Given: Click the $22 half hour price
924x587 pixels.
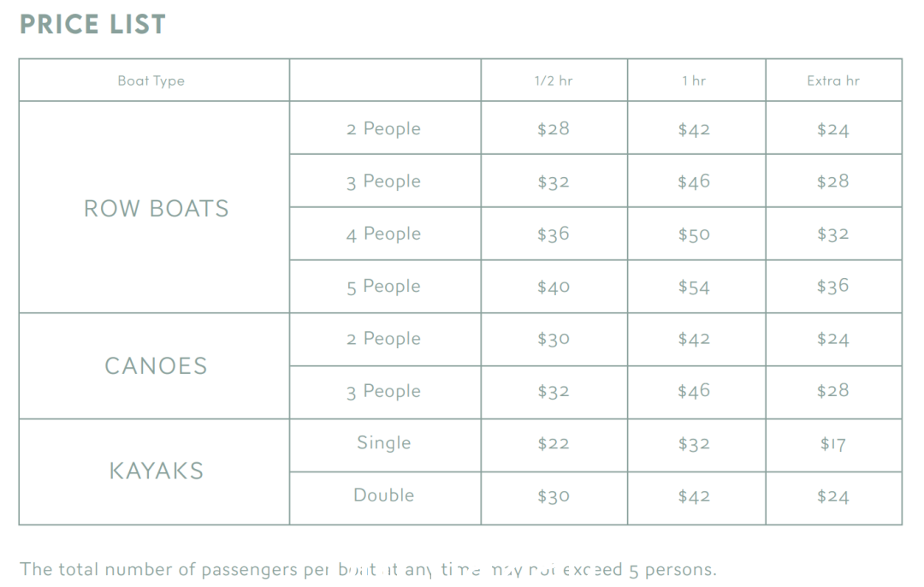Looking at the screenshot, I should click(x=554, y=444).
